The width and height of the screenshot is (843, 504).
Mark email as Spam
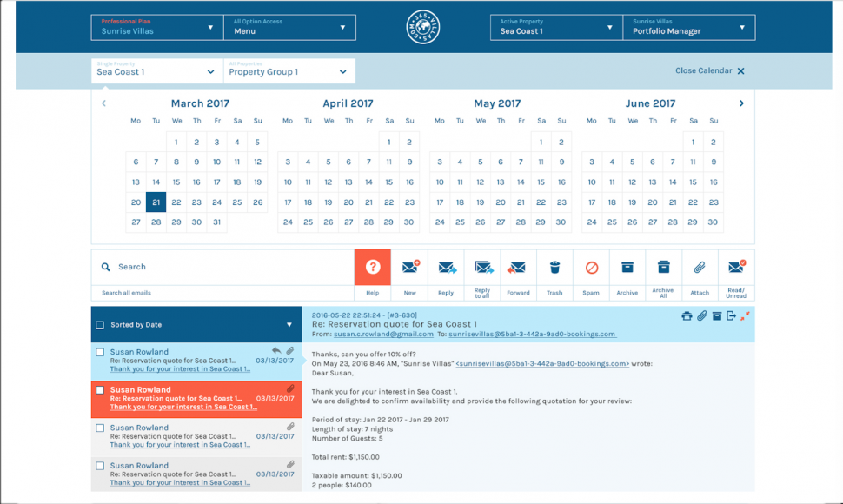point(591,268)
